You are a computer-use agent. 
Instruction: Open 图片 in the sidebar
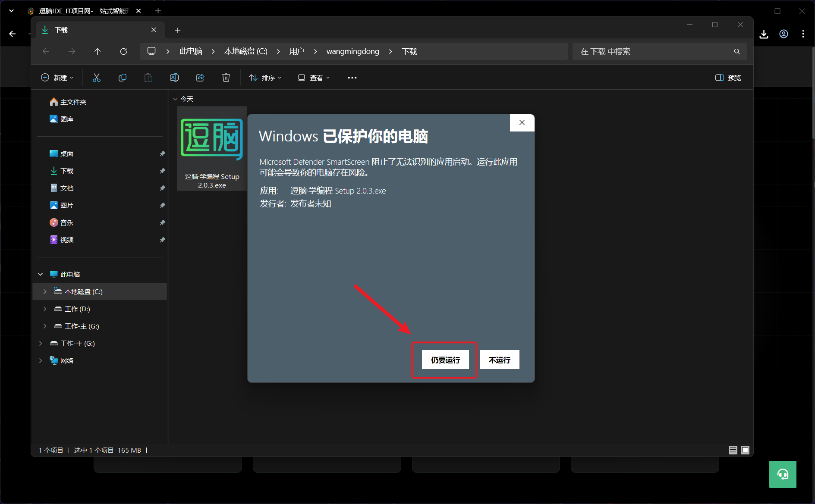62,205
